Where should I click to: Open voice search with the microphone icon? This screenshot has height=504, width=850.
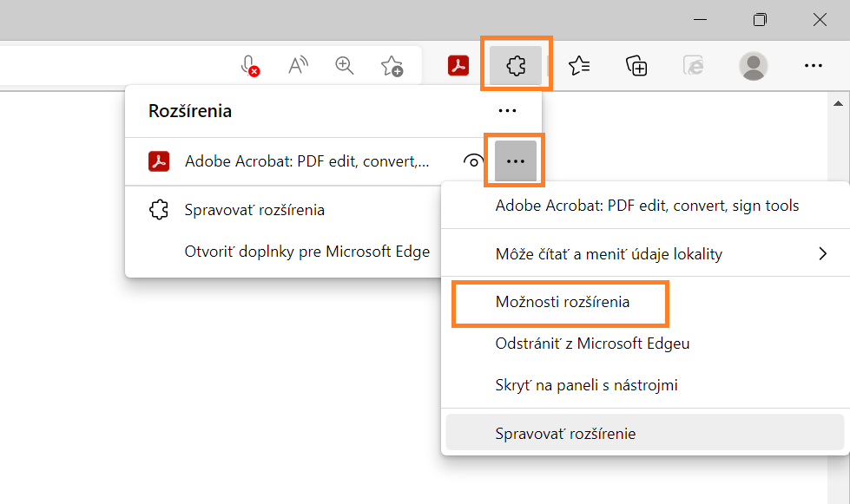pos(247,65)
